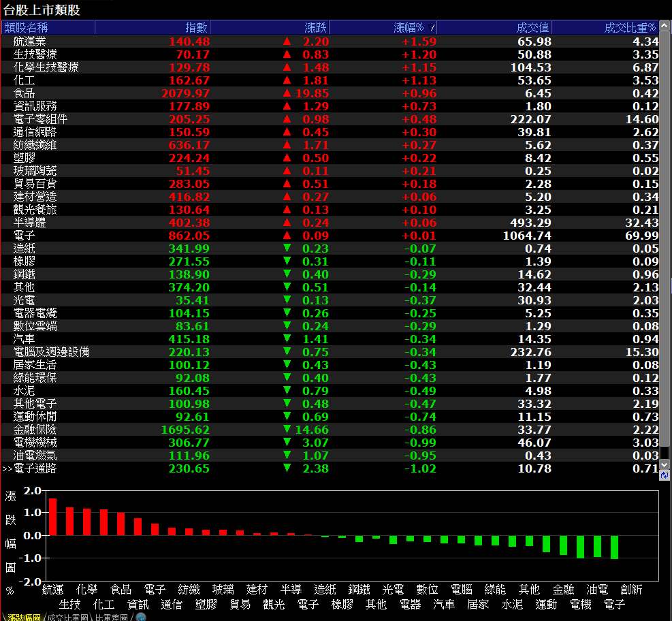Select the 化學生技醫療 sector row
Image resolution: width=672 pixels, height=621 pixels.
click(x=330, y=67)
